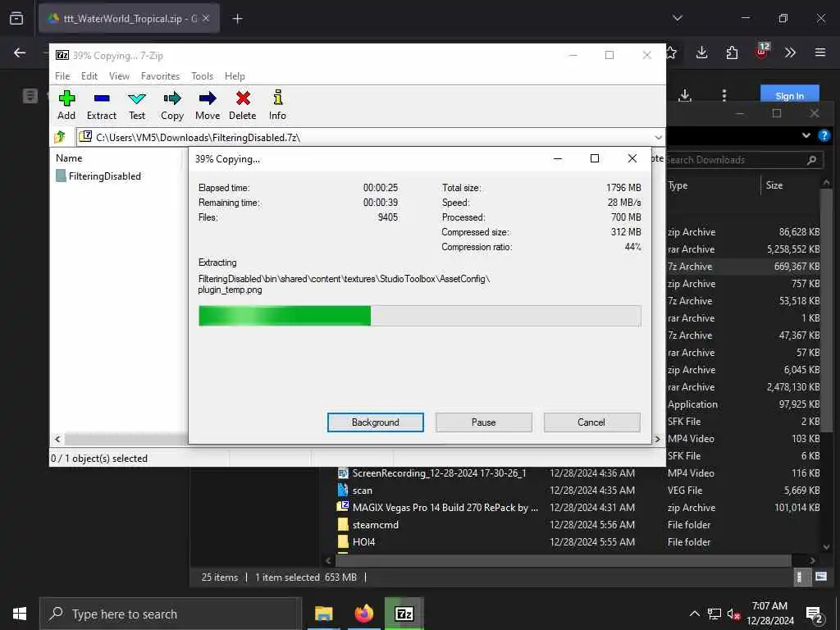
Task: Open the browser hamburger menu
Action: 820,52
